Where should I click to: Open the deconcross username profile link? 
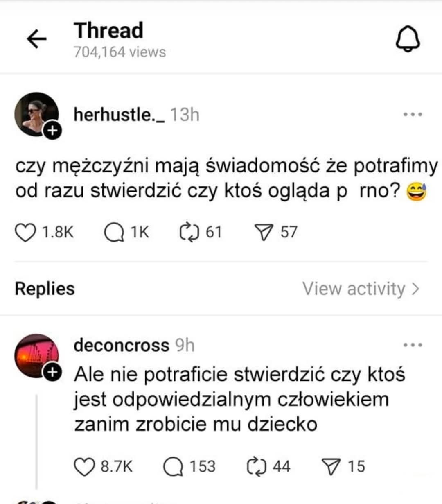pos(121,345)
